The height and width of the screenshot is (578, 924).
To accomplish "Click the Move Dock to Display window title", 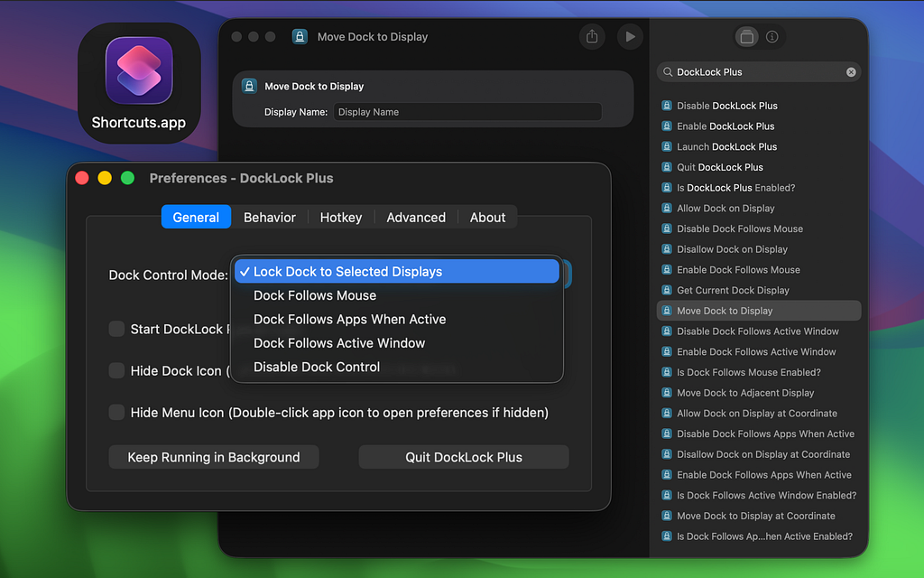I will (373, 36).
